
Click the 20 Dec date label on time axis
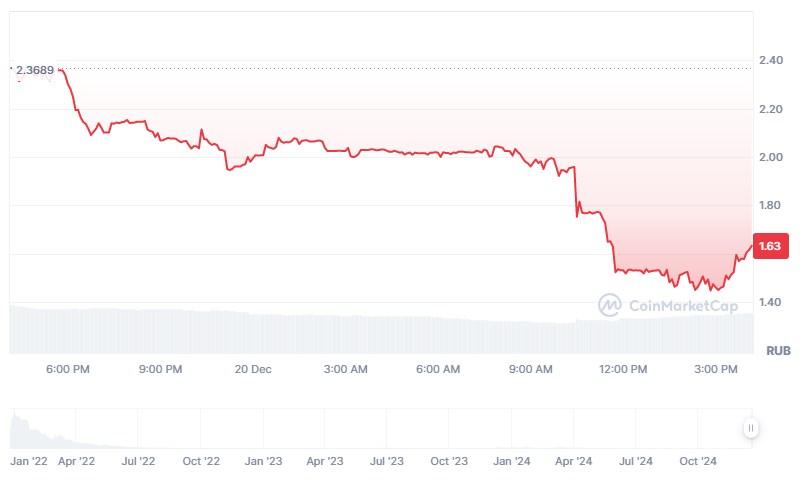[x=253, y=369]
